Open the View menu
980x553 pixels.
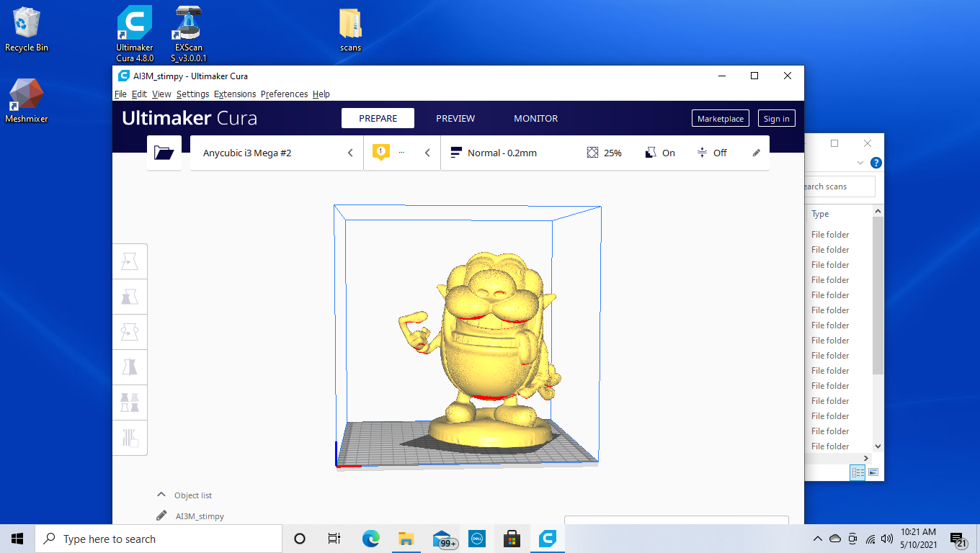click(x=161, y=94)
